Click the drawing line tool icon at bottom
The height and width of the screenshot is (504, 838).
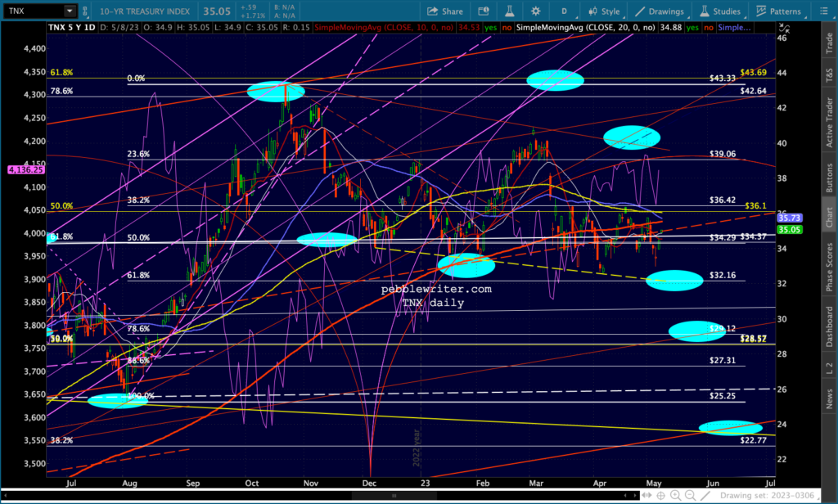click(705, 496)
